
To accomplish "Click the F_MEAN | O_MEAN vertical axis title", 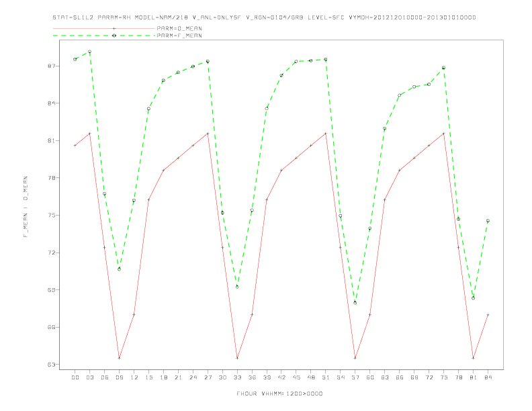I will click(26, 207).
